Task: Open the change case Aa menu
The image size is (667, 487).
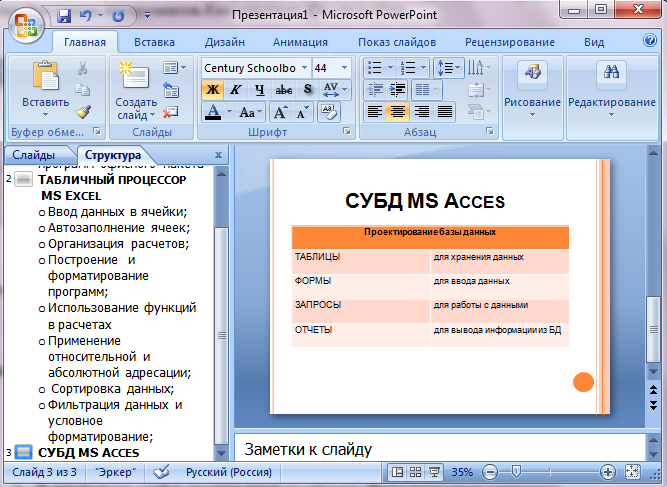Action: [x=250, y=112]
